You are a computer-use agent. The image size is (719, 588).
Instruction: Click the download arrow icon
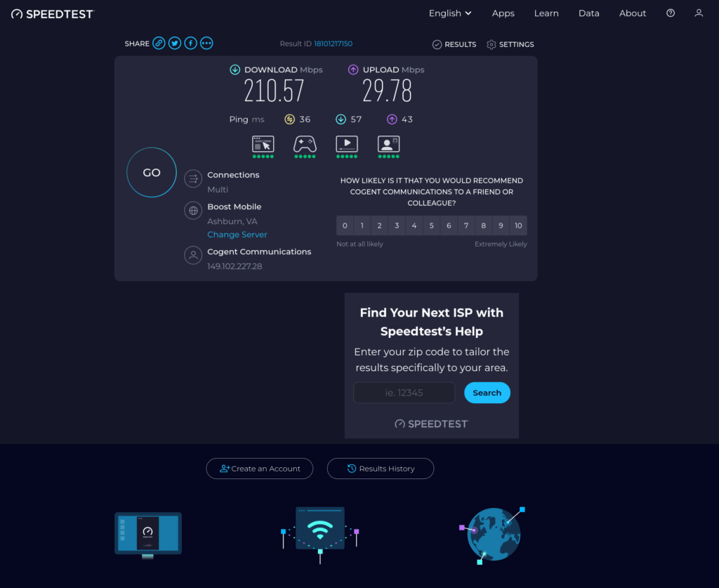235,70
